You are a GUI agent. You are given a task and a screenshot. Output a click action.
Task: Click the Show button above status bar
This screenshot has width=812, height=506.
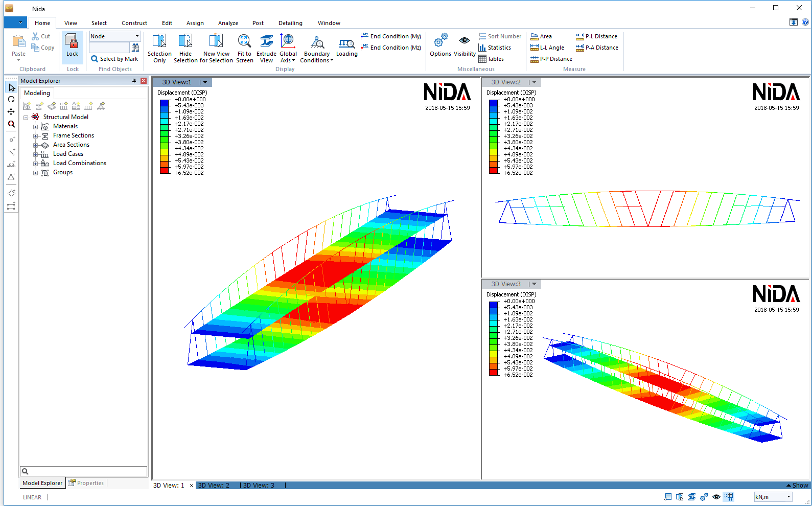pyautogui.click(x=797, y=486)
